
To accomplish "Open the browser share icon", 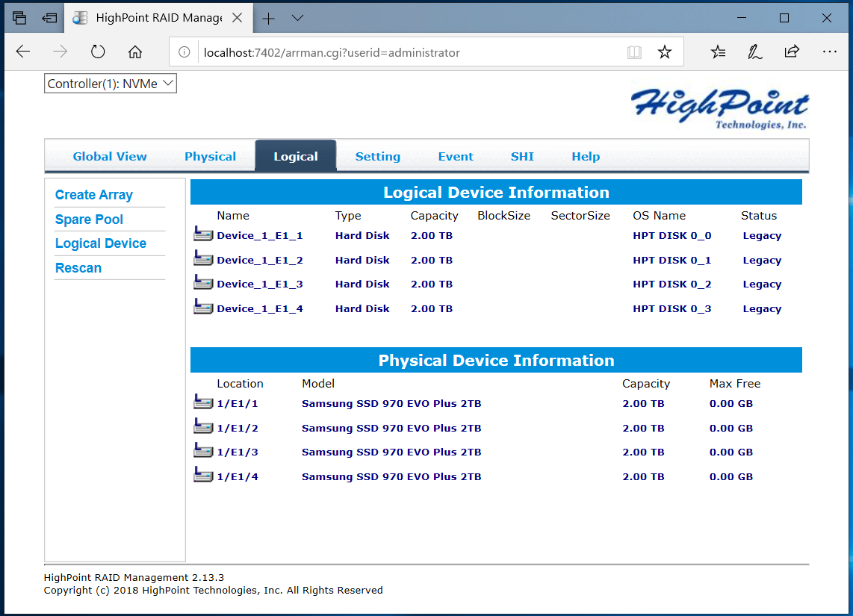I will coord(792,52).
